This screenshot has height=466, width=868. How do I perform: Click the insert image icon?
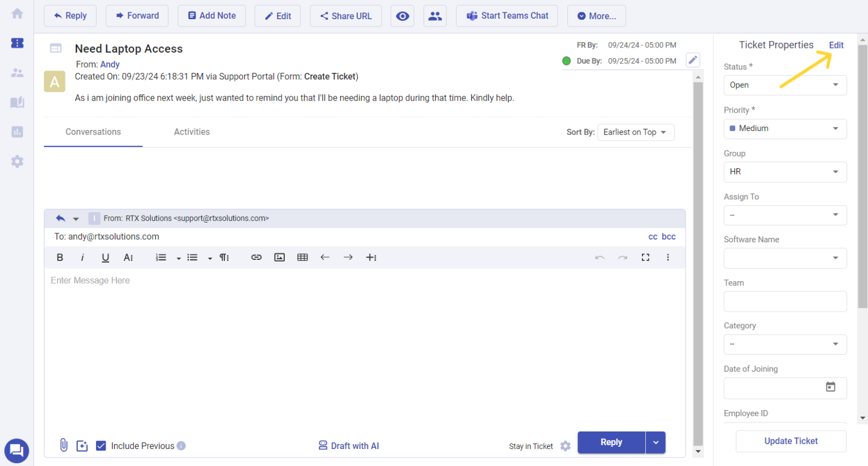pyautogui.click(x=279, y=258)
